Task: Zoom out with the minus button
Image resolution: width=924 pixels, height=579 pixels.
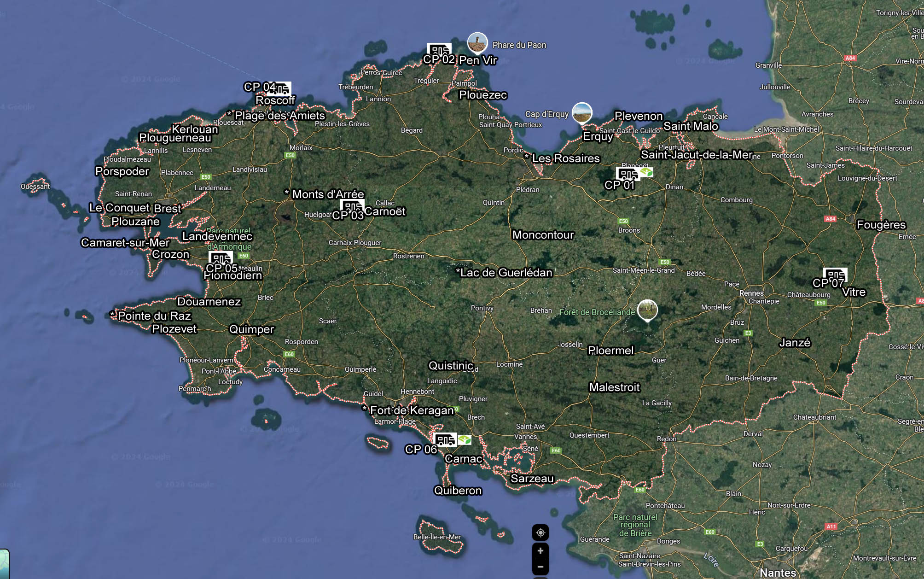Action: pos(540,567)
